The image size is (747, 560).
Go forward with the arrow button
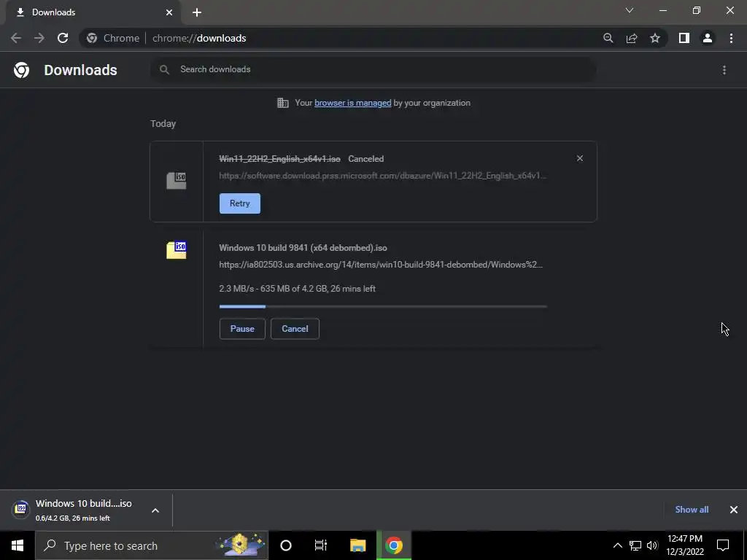click(x=39, y=38)
